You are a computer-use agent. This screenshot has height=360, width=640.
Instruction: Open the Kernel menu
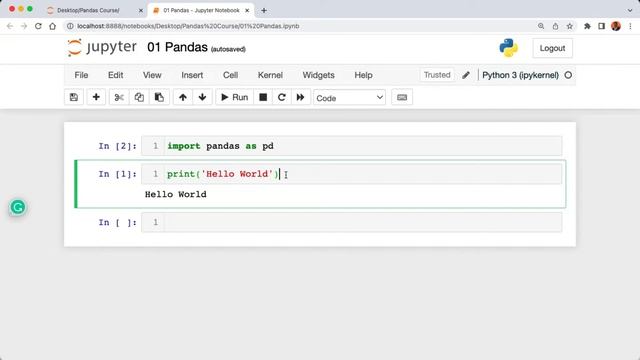(x=270, y=75)
